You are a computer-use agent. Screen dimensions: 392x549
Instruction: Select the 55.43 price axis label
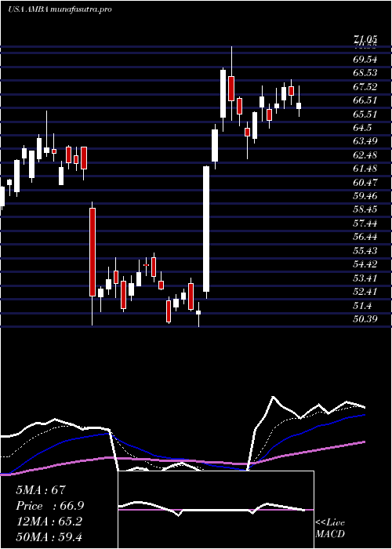click(x=365, y=251)
